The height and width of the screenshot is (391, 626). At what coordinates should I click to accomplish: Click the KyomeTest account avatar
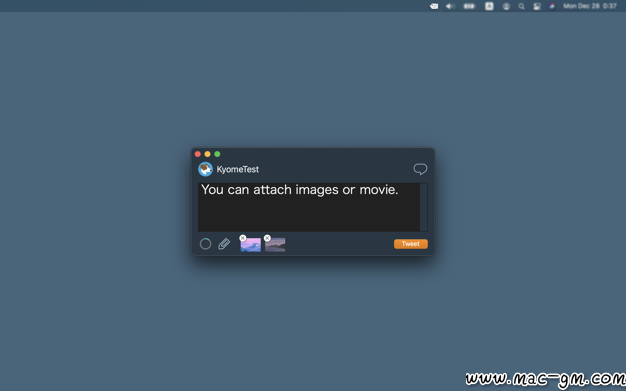tap(205, 169)
